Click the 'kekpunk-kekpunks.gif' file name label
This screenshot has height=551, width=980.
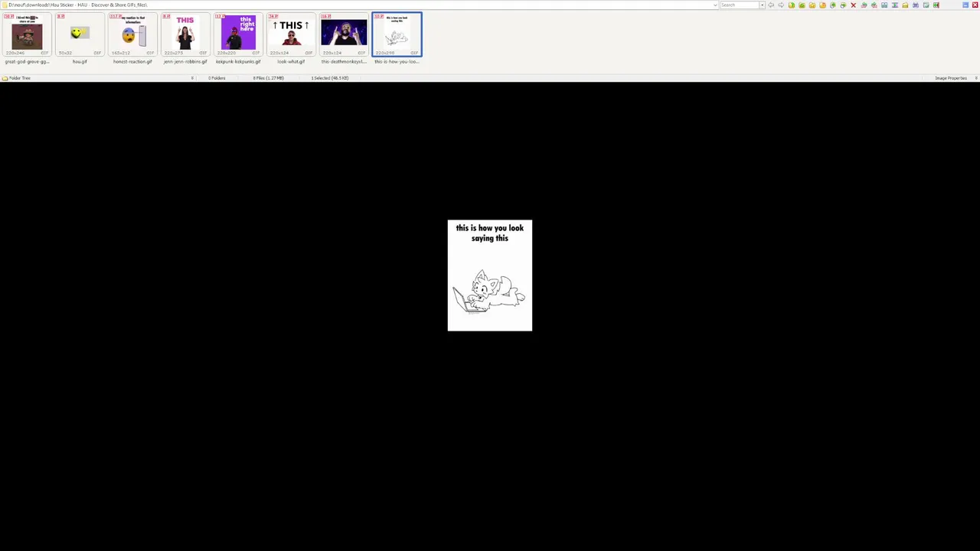pos(238,62)
